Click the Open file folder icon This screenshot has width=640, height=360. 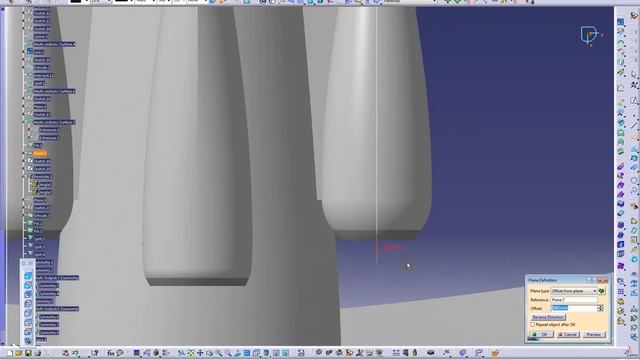18,353
